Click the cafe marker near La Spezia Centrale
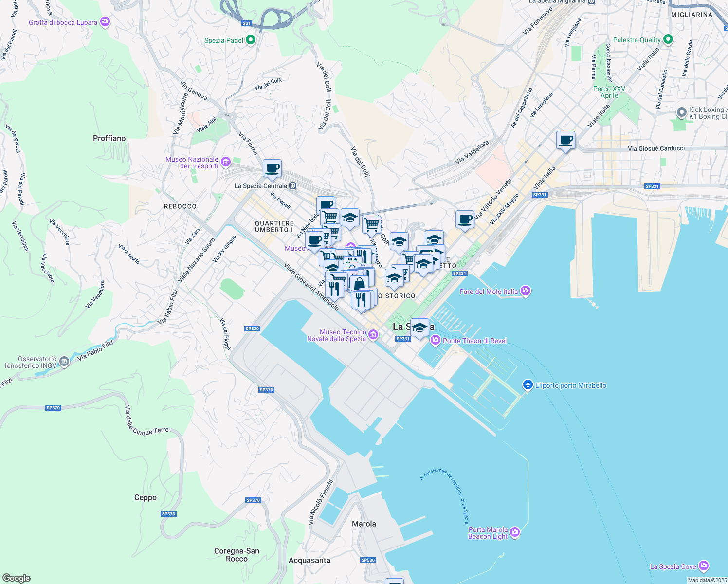This screenshot has width=728, height=584. point(273,169)
